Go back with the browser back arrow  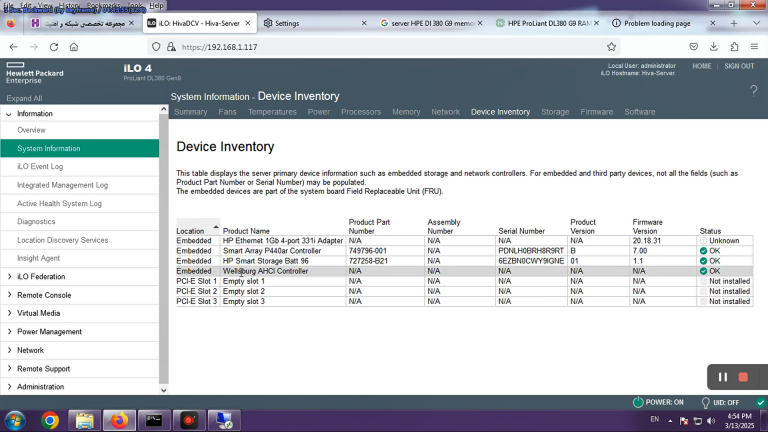[x=13, y=47]
